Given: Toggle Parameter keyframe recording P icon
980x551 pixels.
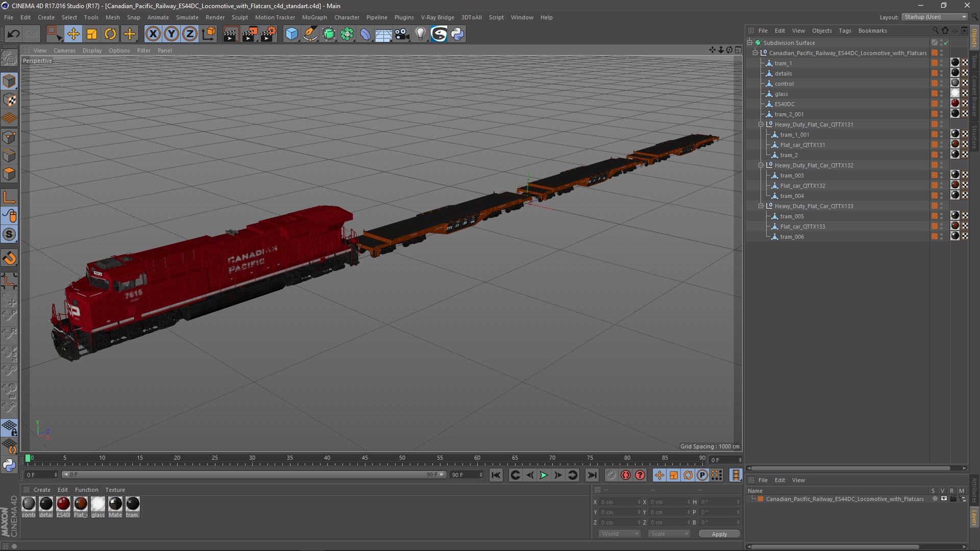Looking at the screenshot, I should coord(702,475).
